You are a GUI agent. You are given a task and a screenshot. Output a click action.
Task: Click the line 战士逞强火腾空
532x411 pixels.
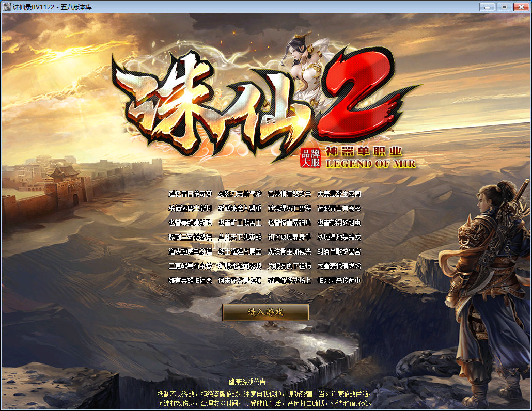240,251
